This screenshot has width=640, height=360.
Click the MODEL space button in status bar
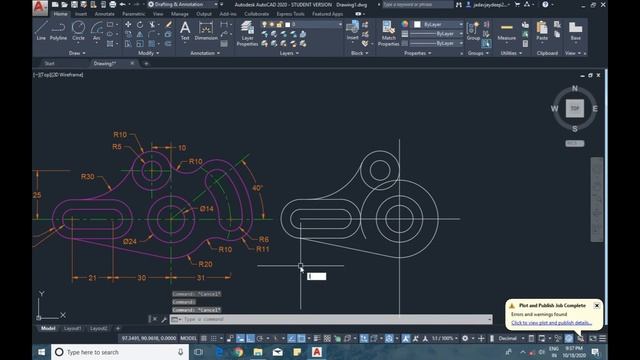188,338
